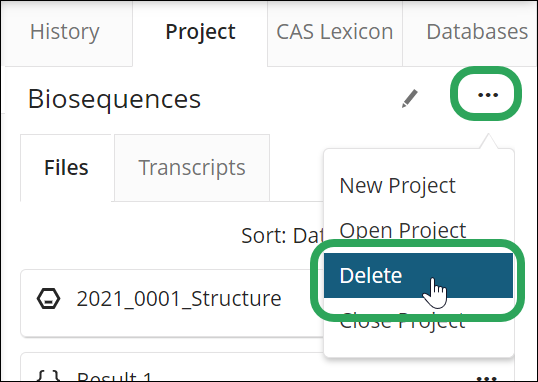Choose New Project from the menu

[397, 186]
